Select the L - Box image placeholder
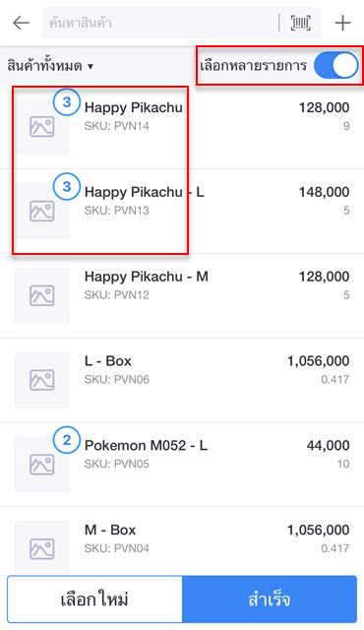Screen dimensions: 364x630 pyautogui.click(x=42, y=380)
